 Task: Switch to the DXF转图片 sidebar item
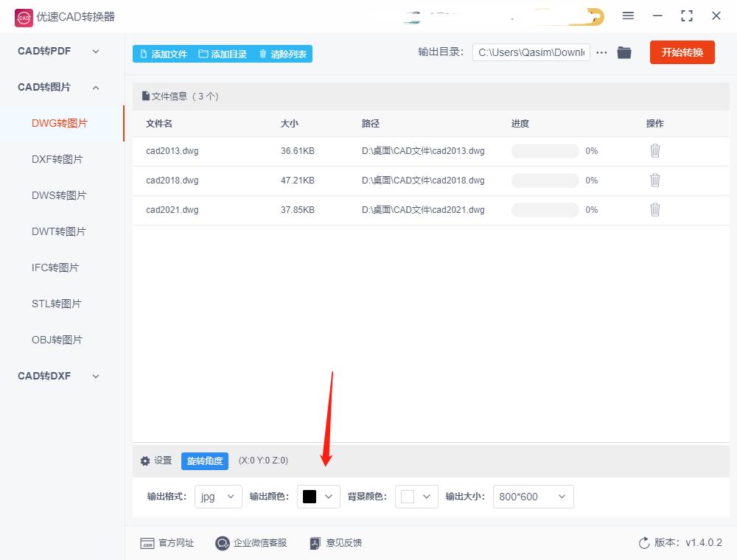pos(59,158)
